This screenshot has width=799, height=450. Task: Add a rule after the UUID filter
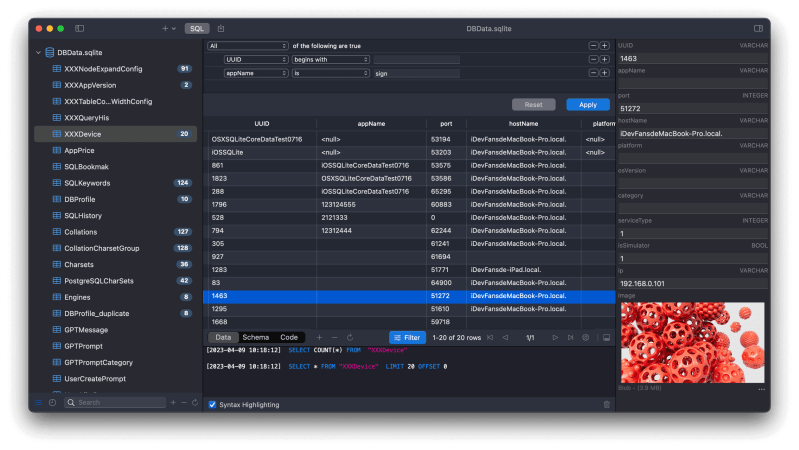(x=604, y=60)
